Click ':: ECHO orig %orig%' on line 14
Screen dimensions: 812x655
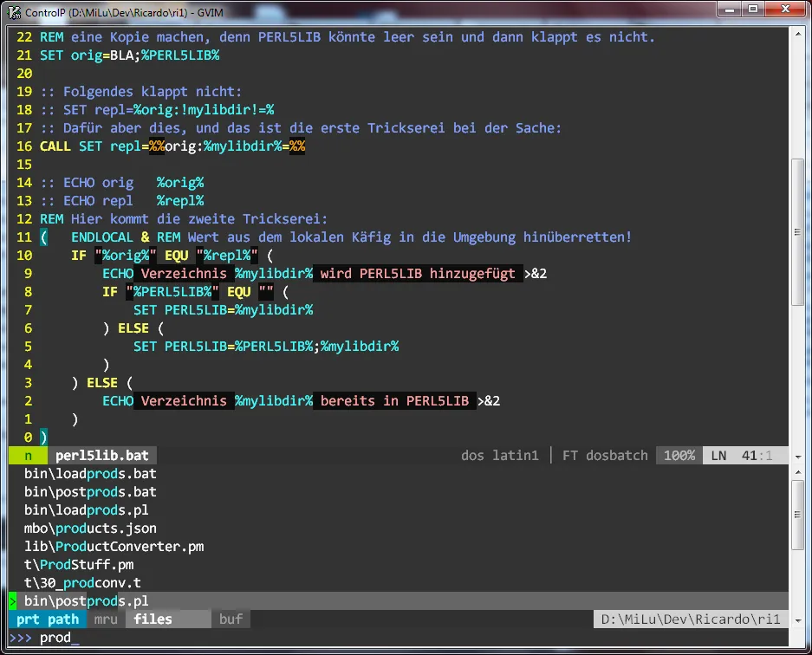[121, 182]
